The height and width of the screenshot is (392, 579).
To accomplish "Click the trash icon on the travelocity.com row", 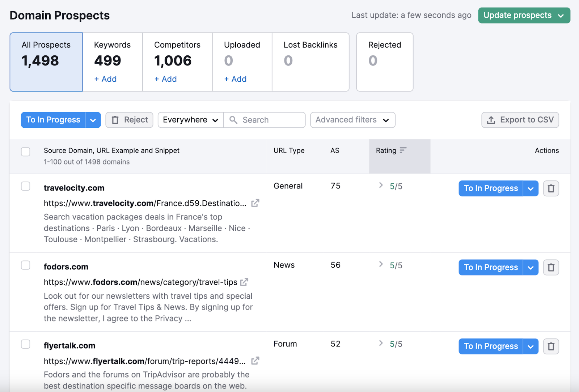I will point(551,188).
